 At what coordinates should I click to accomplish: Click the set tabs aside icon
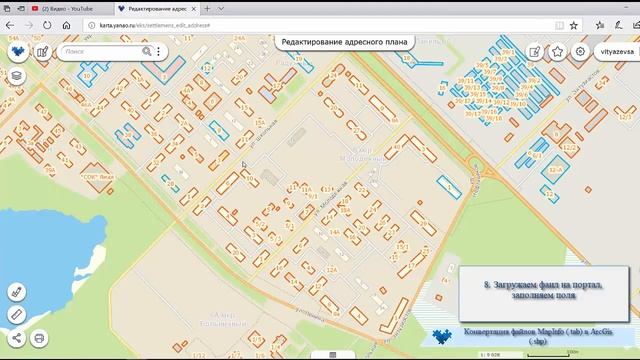[x=21, y=9]
